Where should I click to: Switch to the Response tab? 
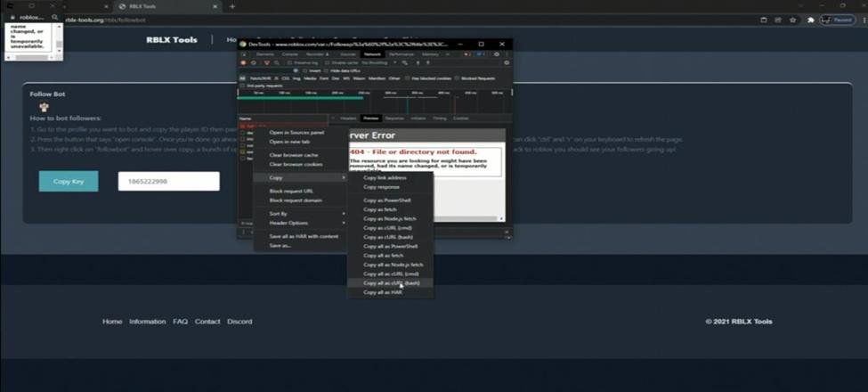pyautogui.click(x=393, y=118)
